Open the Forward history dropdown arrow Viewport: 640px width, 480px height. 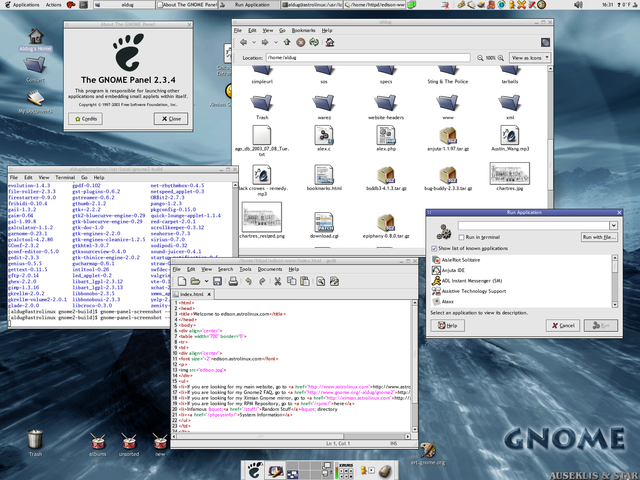276,42
